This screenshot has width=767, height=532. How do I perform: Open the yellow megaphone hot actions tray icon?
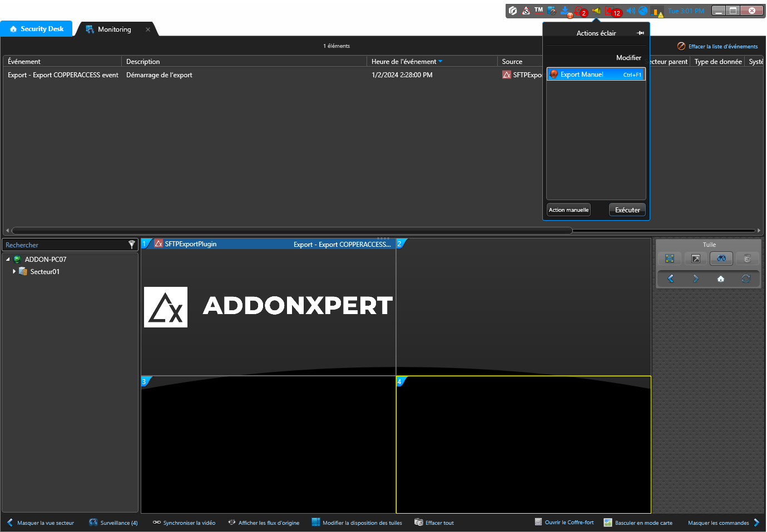(x=596, y=11)
